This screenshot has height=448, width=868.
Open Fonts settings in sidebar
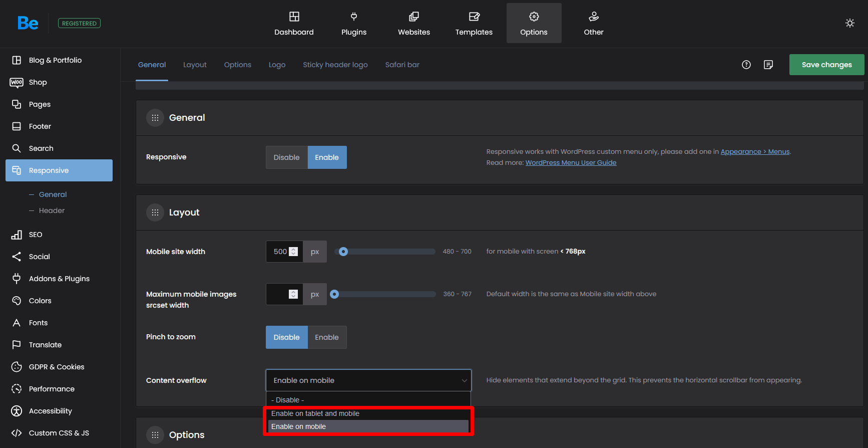click(x=59, y=323)
